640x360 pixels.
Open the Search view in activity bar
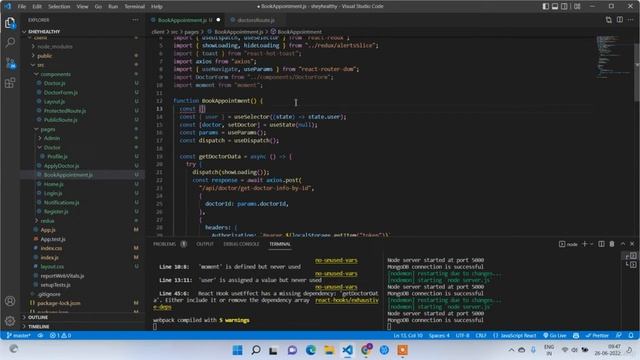pos(10,42)
